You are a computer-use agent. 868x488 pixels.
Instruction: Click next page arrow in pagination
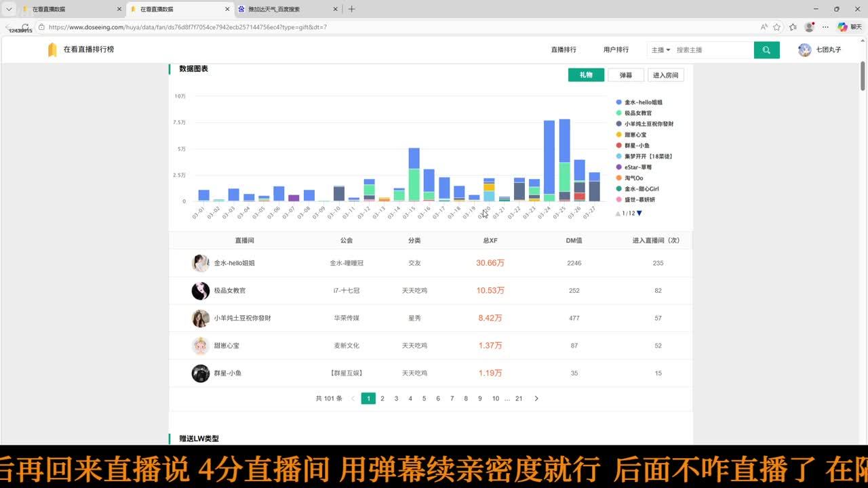tap(536, 399)
